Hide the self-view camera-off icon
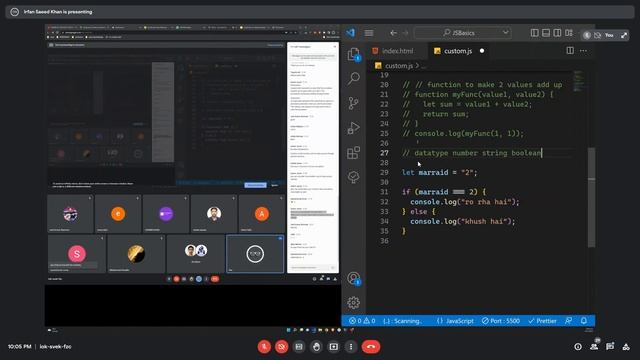The height and width of the screenshot is (360, 640). (x=598, y=35)
